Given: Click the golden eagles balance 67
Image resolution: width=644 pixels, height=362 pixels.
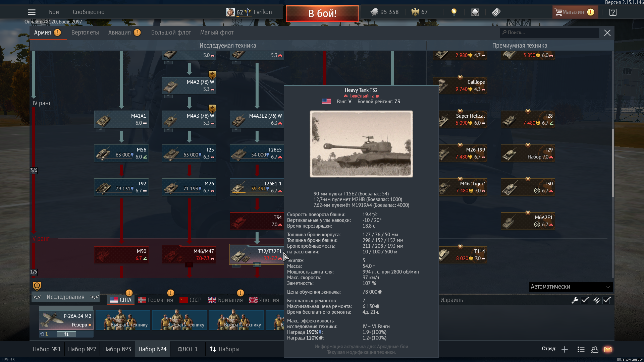Looking at the screenshot, I should (x=420, y=12).
